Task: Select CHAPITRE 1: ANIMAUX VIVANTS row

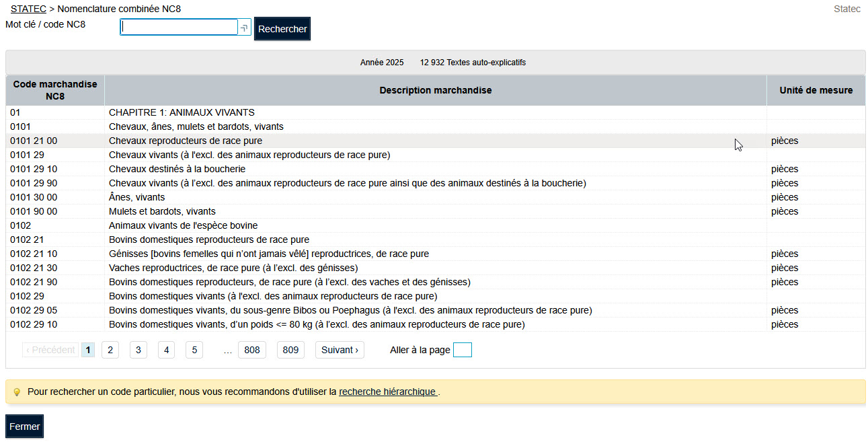Action: pos(436,112)
